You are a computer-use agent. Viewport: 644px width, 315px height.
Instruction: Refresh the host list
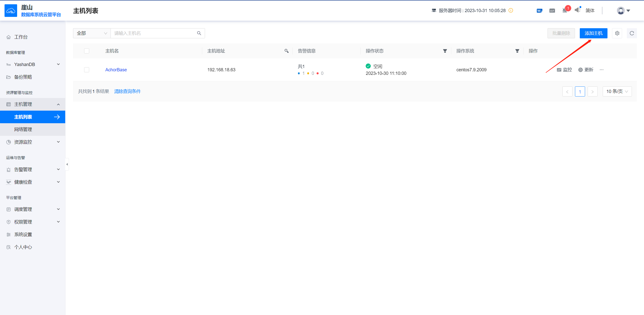(632, 33)
